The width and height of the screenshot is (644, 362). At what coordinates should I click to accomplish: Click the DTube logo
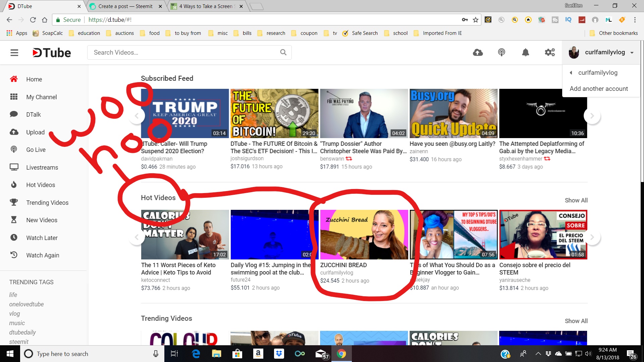tap(52, 53)
